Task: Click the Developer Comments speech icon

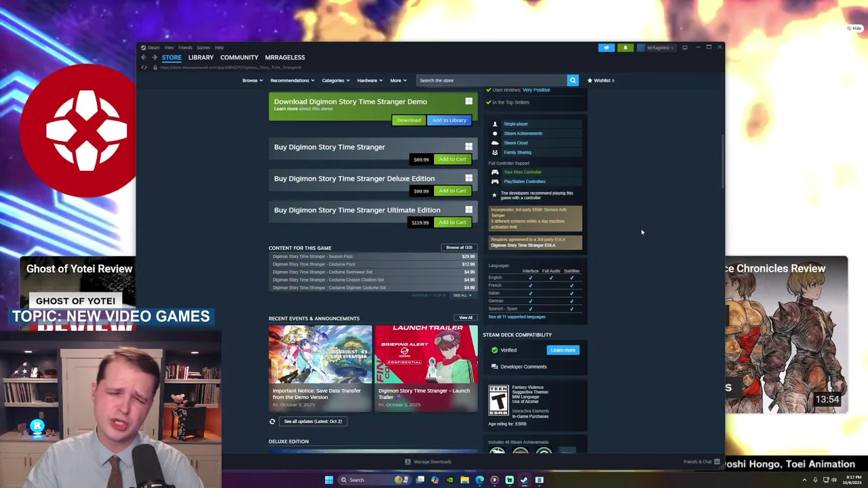Action: click(x=494, y=367)
